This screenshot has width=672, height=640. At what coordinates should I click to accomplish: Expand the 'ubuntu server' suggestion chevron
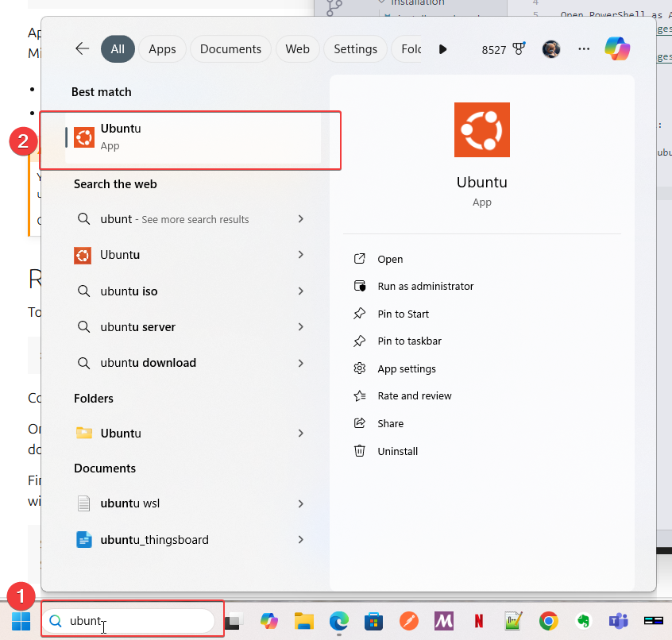coord(300,327)
